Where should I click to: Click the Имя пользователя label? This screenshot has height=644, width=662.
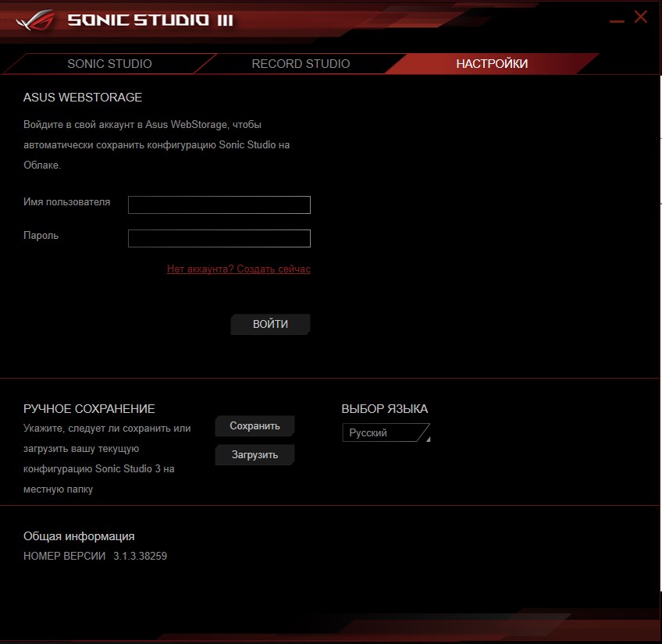[x=66, y=202]
